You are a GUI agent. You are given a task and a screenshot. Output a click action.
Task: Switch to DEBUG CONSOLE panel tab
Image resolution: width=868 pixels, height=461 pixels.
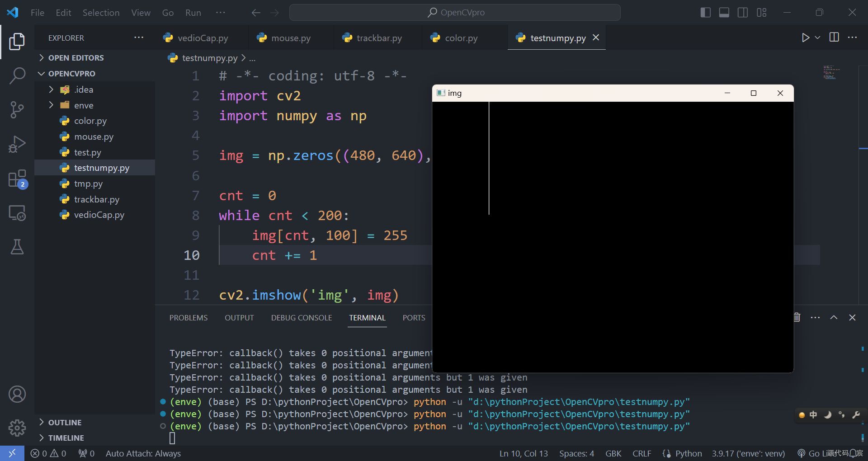click(302, 318)
